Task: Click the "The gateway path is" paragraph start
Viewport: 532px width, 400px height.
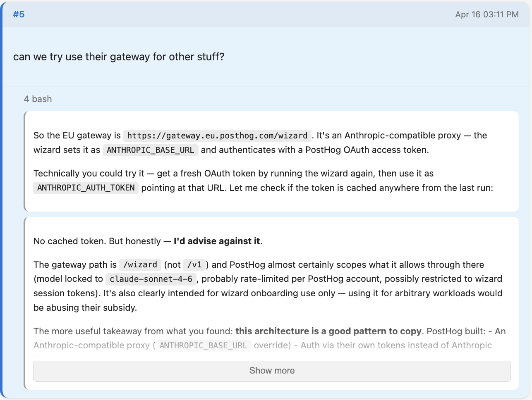Action: pos(75,265)
